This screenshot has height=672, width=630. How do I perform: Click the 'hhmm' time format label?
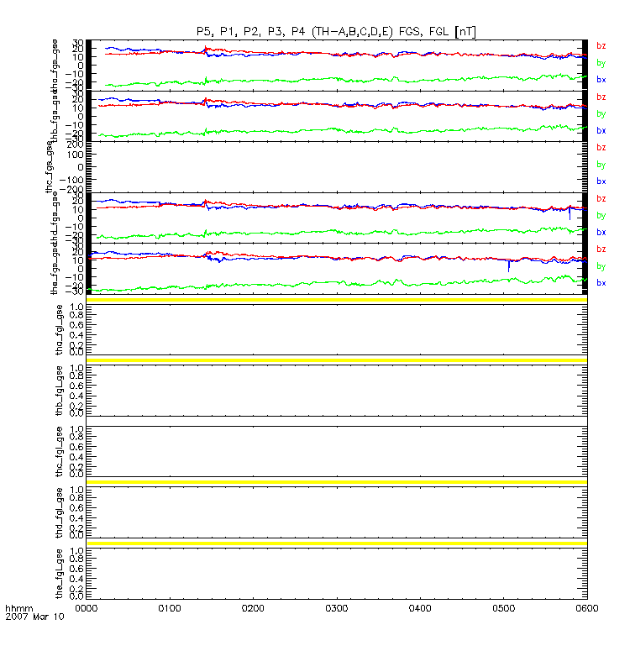pyautogui.click(x=18, y=608)
